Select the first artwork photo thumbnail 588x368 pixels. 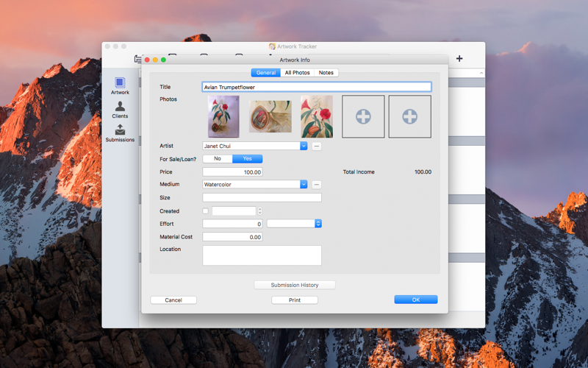pos(223,116)
